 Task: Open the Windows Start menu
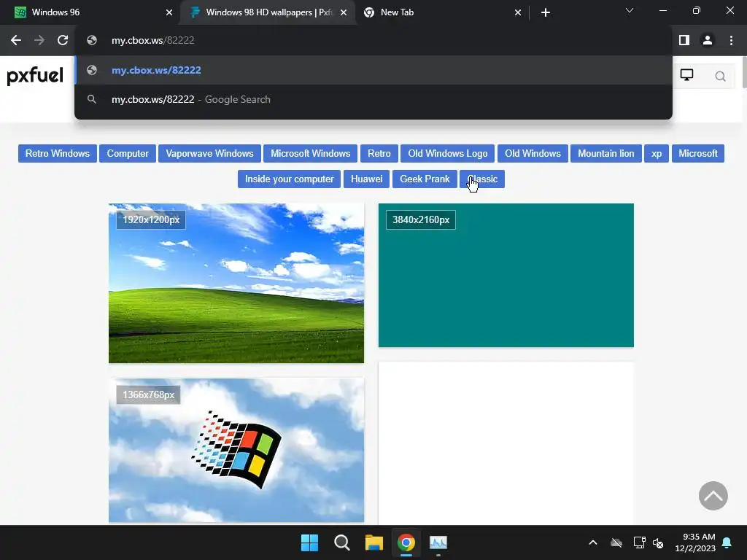coord(309,542)
